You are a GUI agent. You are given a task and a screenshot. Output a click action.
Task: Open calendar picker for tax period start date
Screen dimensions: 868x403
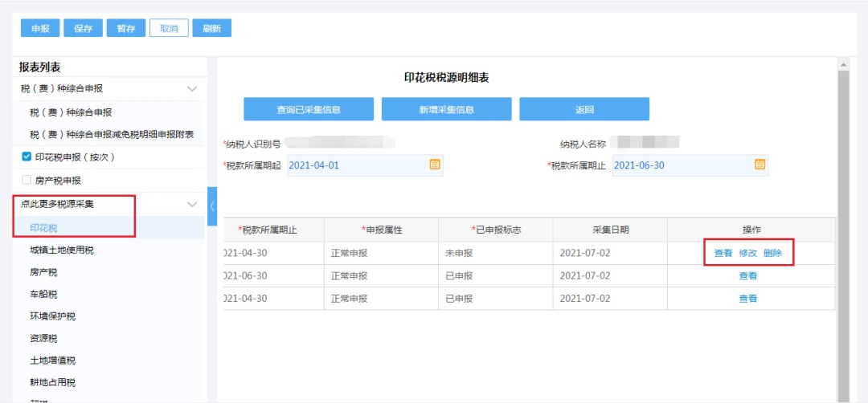tap(435, 165)
